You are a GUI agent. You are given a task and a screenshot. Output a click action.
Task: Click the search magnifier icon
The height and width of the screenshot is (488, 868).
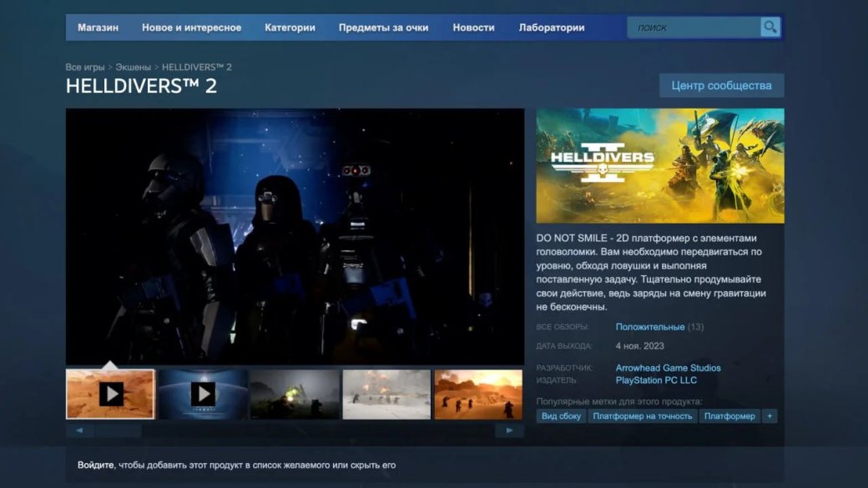pyautogui.click(x=770, y=27)
